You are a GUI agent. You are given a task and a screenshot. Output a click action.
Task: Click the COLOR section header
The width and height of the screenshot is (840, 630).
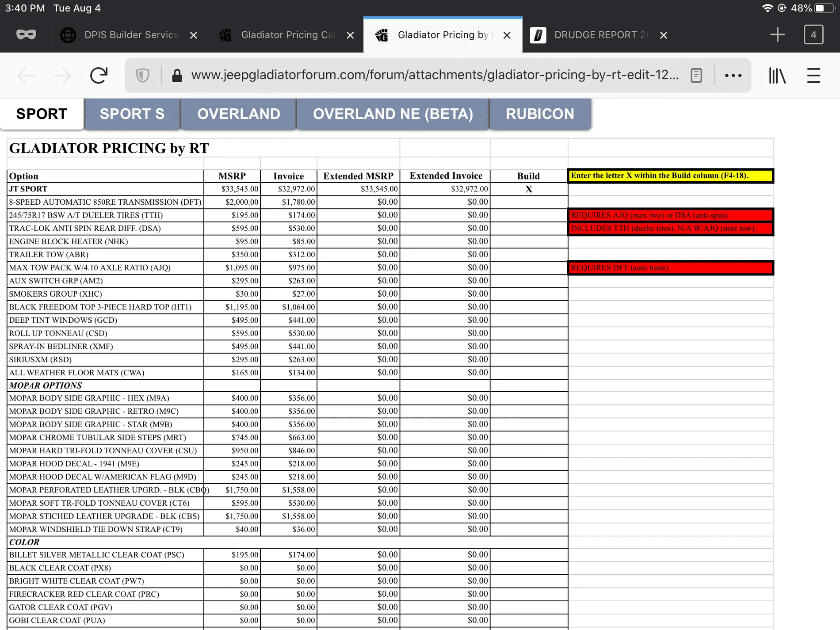(x=24, y=542)
